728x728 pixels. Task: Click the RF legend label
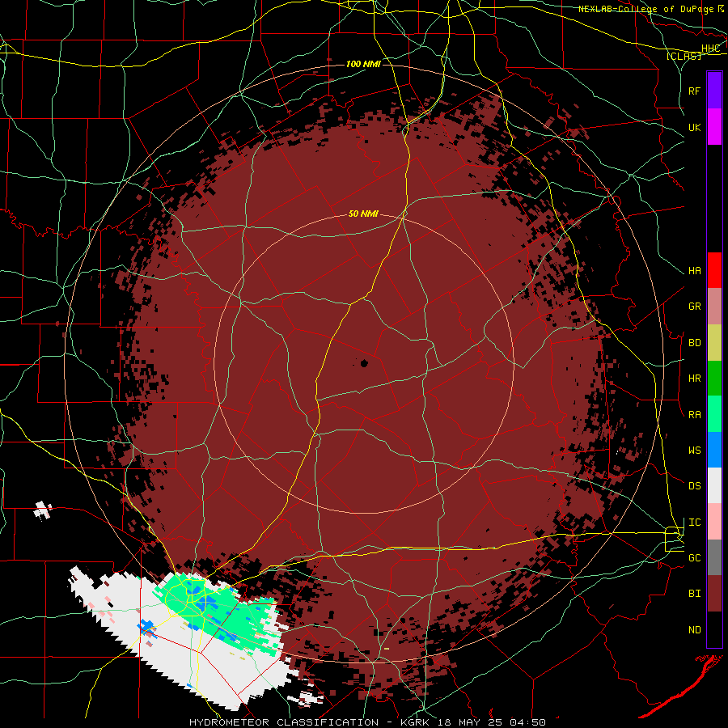point(695,91)
